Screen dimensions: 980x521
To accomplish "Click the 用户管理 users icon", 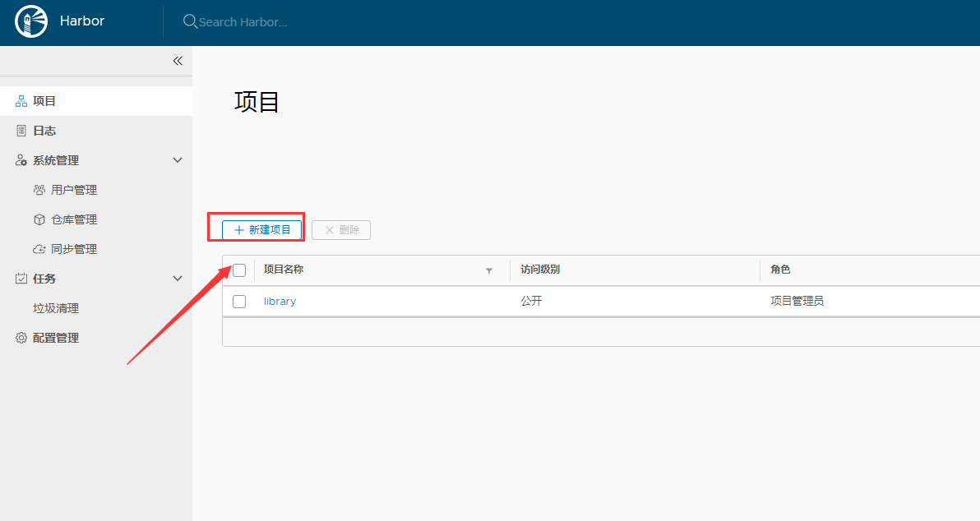I will [39, 190].
